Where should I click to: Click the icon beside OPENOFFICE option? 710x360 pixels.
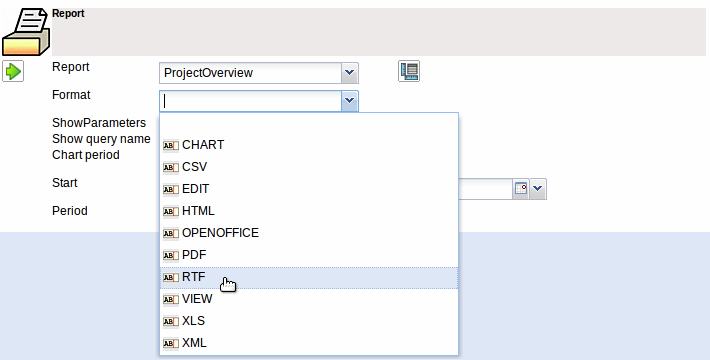[171, 233]
